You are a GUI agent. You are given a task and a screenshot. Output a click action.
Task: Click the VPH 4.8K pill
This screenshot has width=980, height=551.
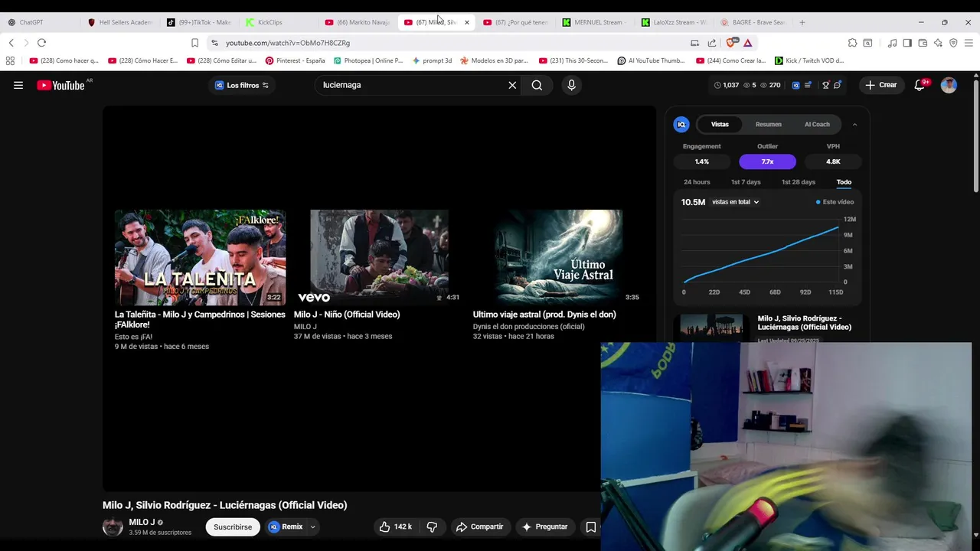833,161
